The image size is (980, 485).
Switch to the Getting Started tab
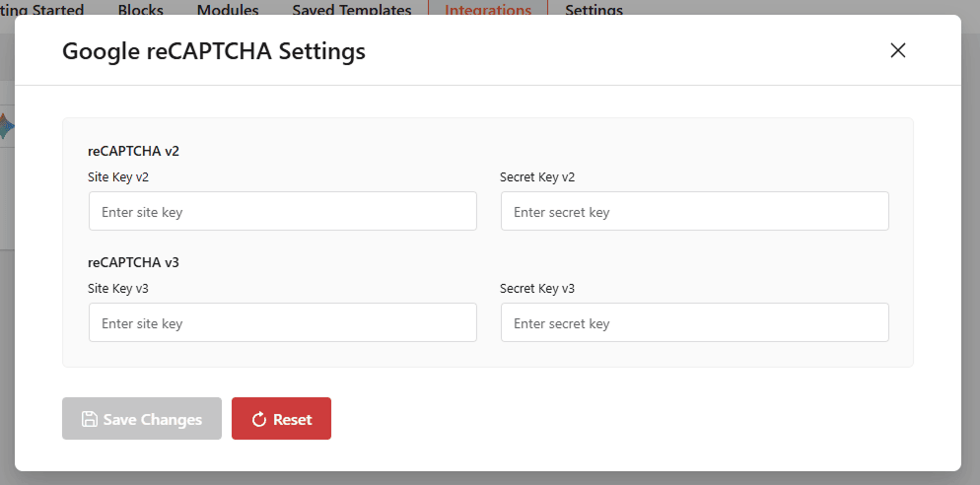(x=41, y=10)
